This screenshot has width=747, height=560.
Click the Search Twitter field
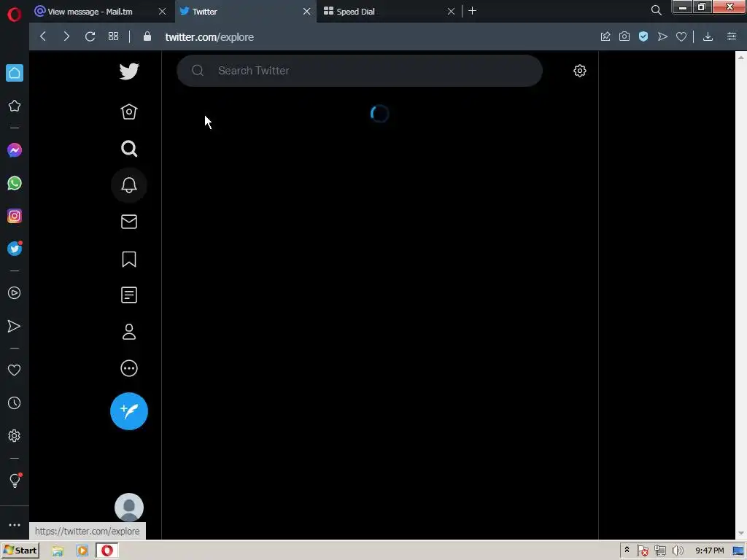click(x=360, y=71)
